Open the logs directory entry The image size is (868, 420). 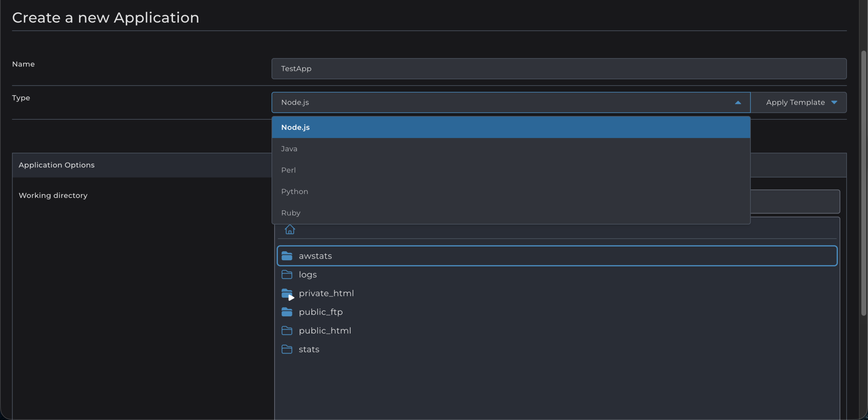pyautogui.click(x=557, y=275)
